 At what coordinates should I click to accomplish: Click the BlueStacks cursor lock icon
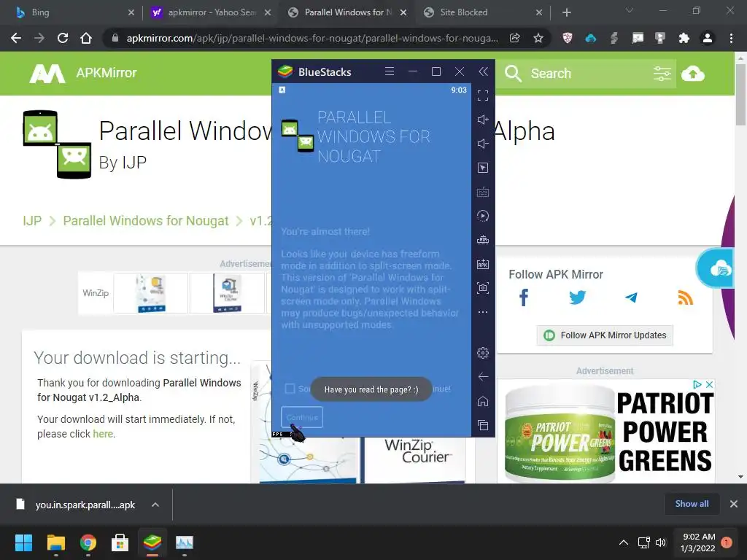[x=483, y=168]
